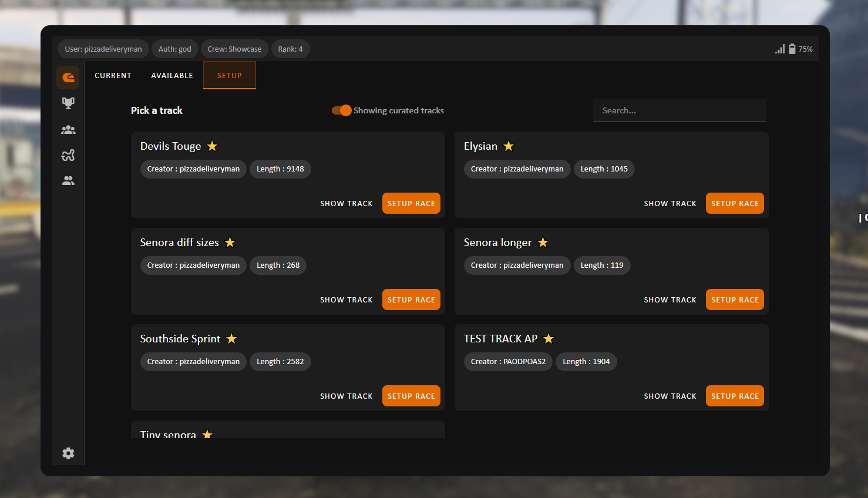Open the players list sidebar icon

point(68,181)
